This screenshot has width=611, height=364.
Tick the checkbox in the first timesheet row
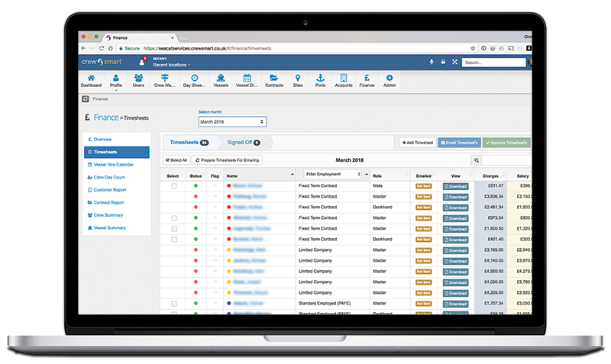coord(174,185)
